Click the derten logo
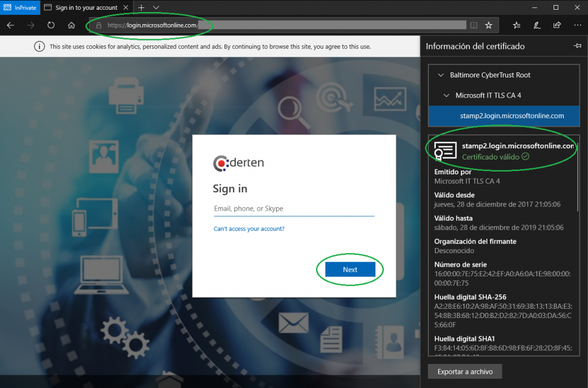Viewport: 588px width, 388px height. click(x=238, y=163)
